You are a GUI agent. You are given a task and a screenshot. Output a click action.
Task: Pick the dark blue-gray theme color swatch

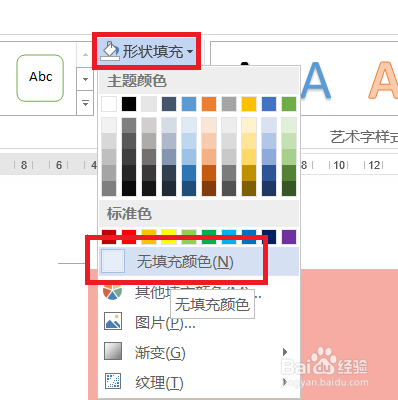tap(169, 104)
